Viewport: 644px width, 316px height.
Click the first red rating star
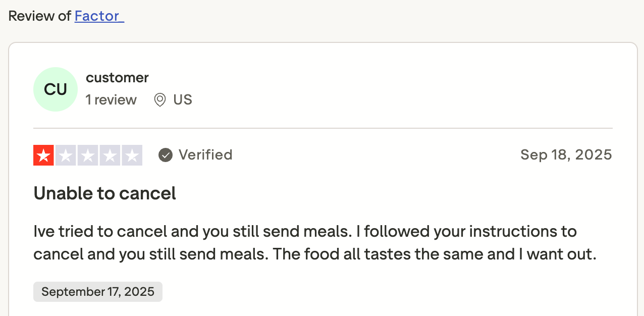(x=44, y=155)
